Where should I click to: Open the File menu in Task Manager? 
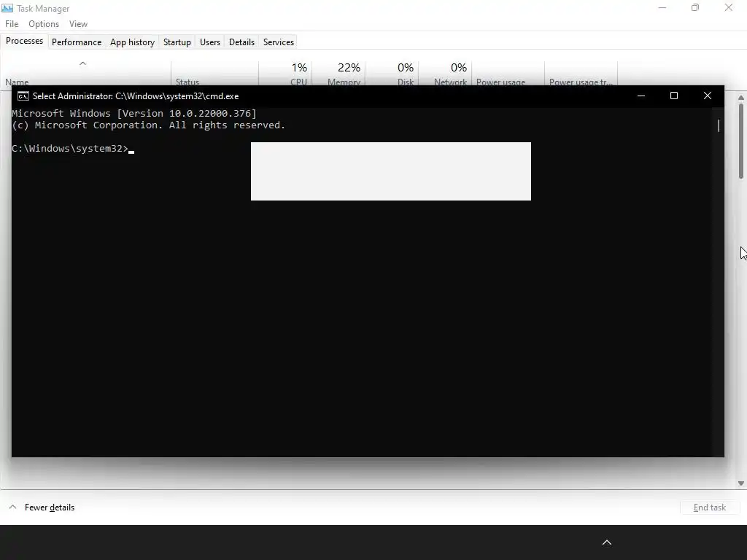[12, 24]
